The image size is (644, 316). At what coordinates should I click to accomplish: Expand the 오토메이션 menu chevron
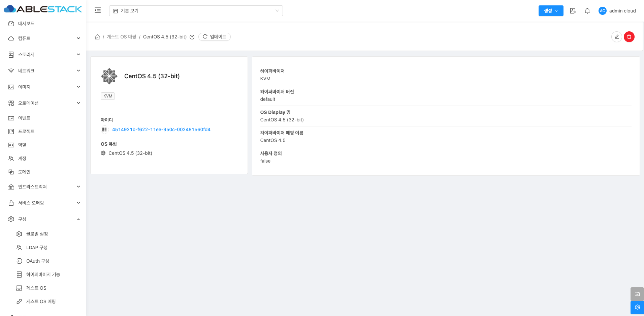[78, 103]
